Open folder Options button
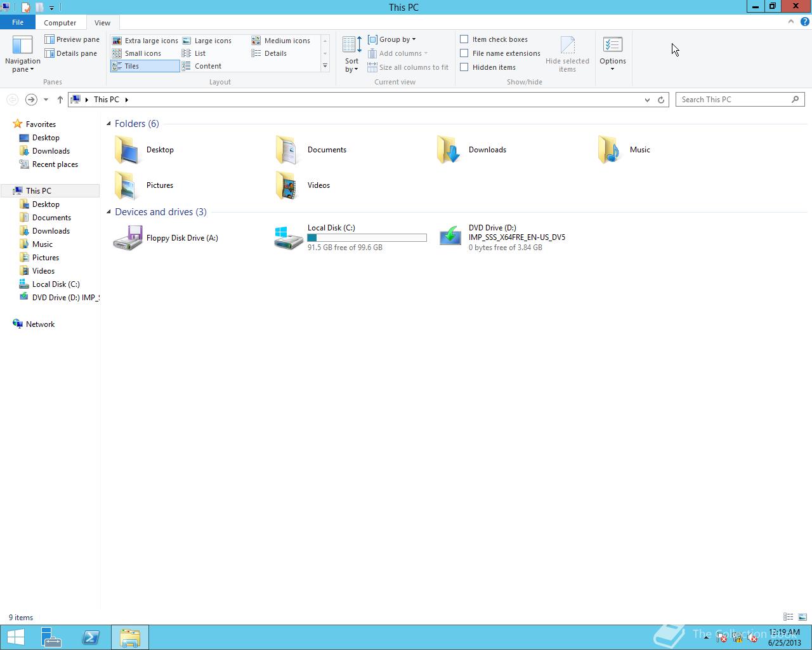The height and width of the screenshot is (650, 812). [613, 54]
